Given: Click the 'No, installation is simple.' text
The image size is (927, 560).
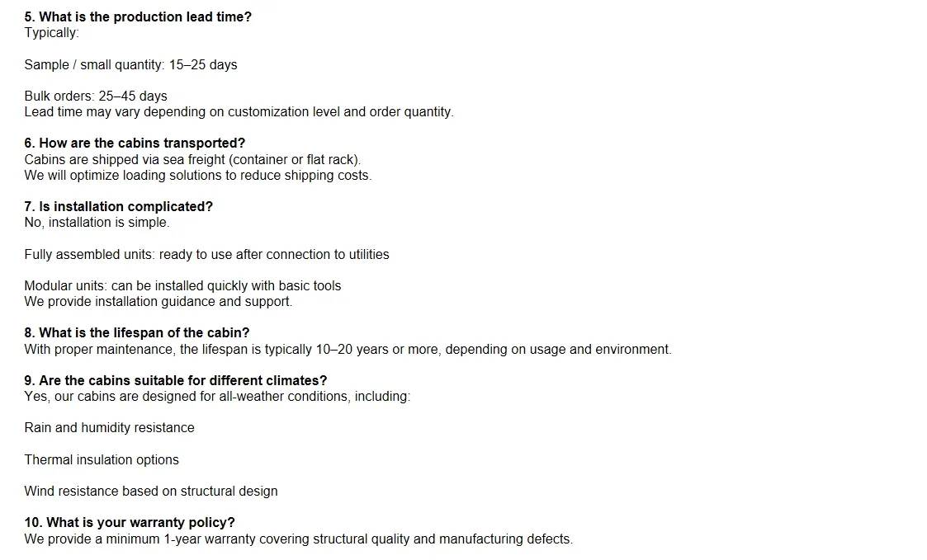Looking at the screenshot, I should coord(97,222).
